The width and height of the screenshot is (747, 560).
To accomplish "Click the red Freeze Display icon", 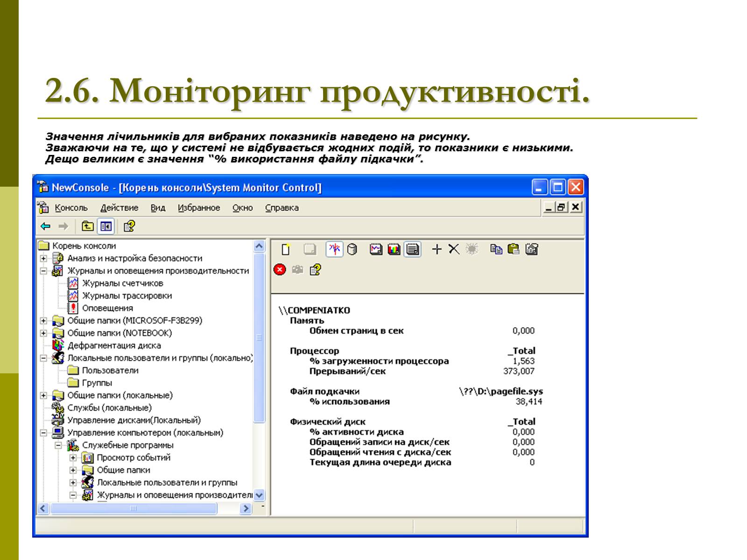I will pyautogui.click(x=280, y=270).
